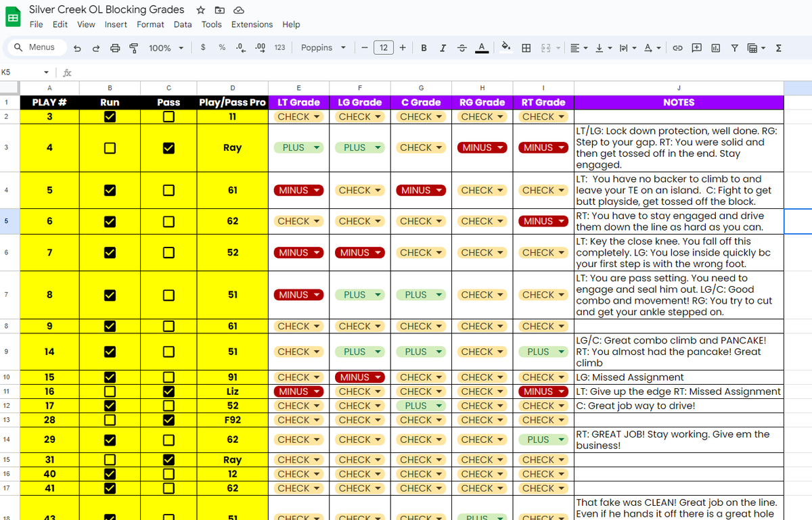Image resolution: width=812 pixels, height=520 pixels.
Task: Open the name box dropdown arrow
Action: tap(46, 72)
